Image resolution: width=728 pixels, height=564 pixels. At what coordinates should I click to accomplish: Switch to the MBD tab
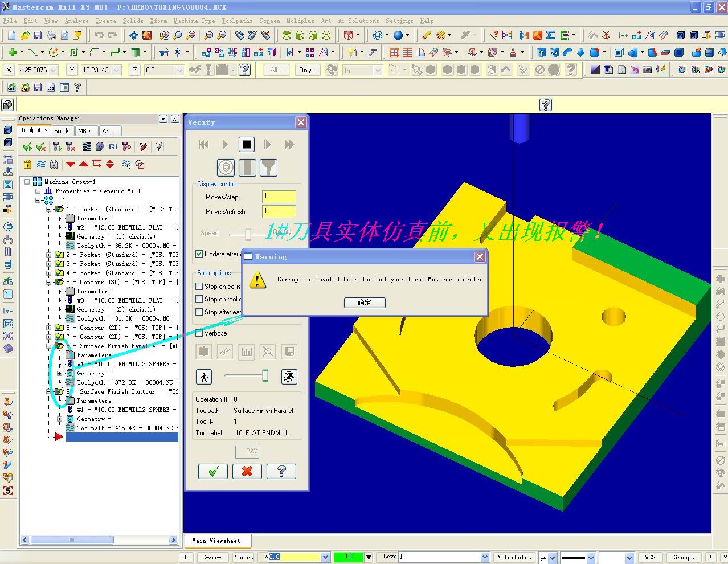click(x=84, y=131)
